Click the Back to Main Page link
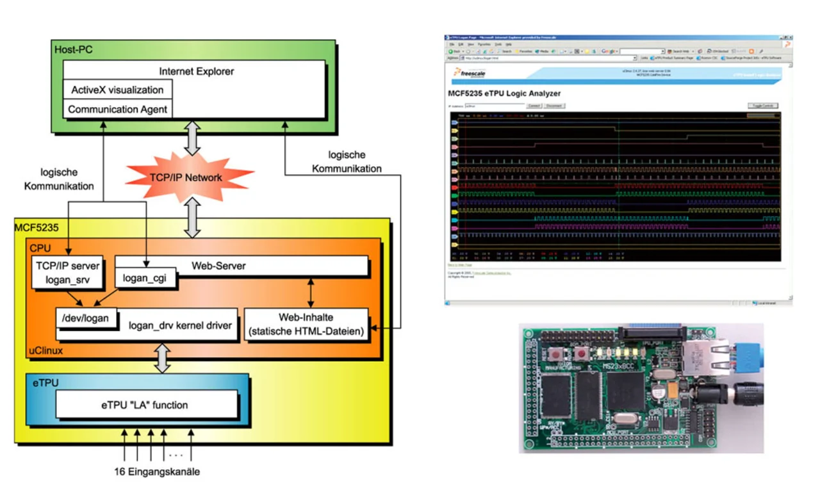The width and height of the screenshot is (820, 504). coord(459,264)
